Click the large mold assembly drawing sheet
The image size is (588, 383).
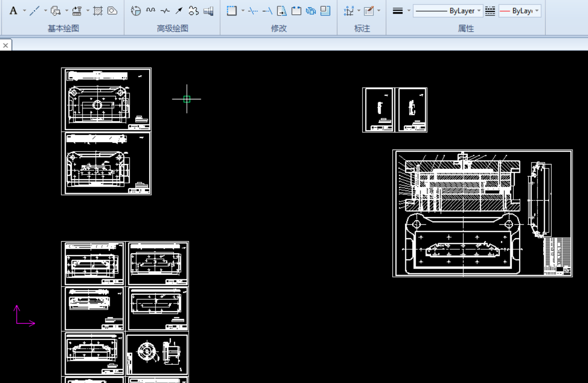tap(482, 213)
